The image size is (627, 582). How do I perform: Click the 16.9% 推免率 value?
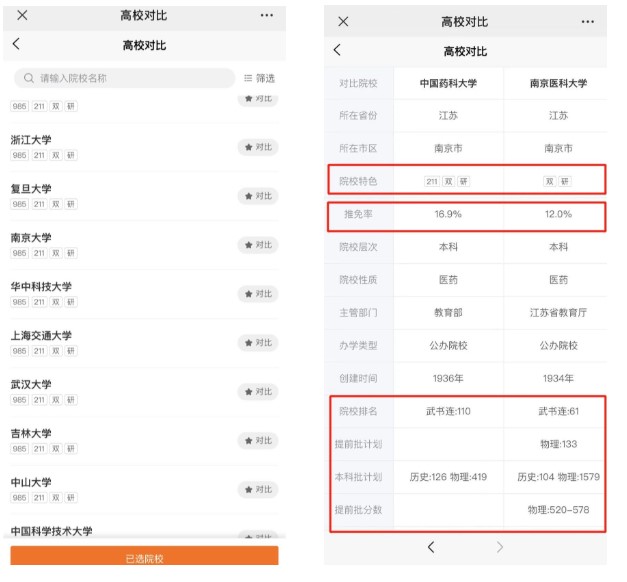point(448,214)
